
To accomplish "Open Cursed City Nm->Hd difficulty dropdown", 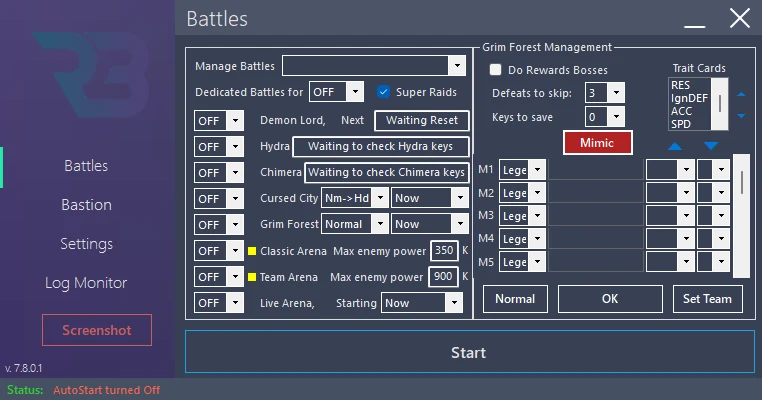I will (355, 198).
